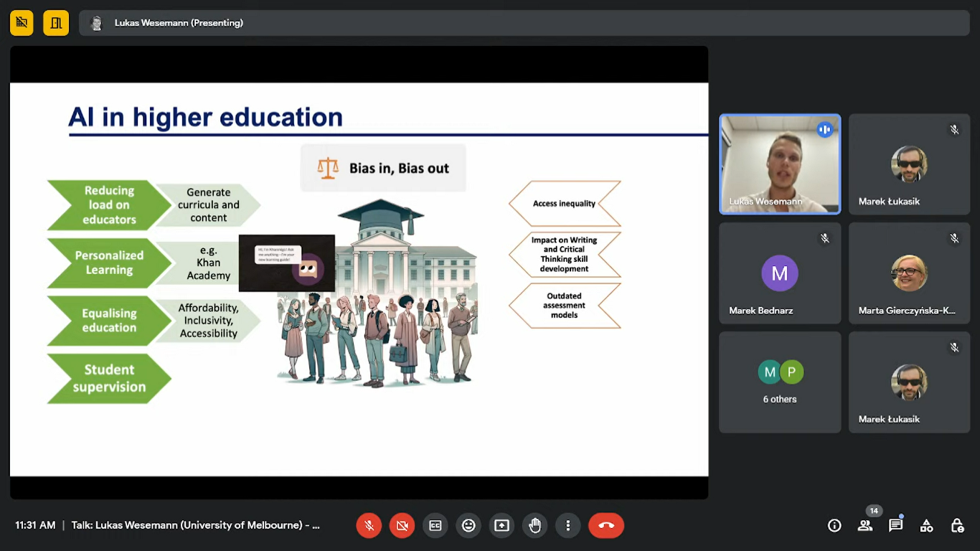
Task: Click the 'Equalising education' green arrow
Action: click(x=109, y=320)
